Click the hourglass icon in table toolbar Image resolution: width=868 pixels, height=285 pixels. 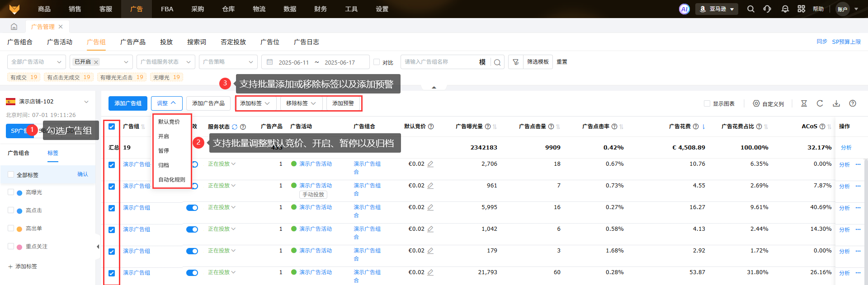pos(804,103)
